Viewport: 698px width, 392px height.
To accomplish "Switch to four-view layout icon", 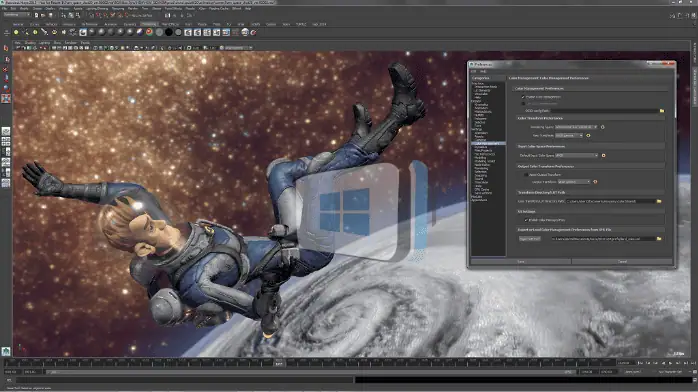I will tap(6, 142).
